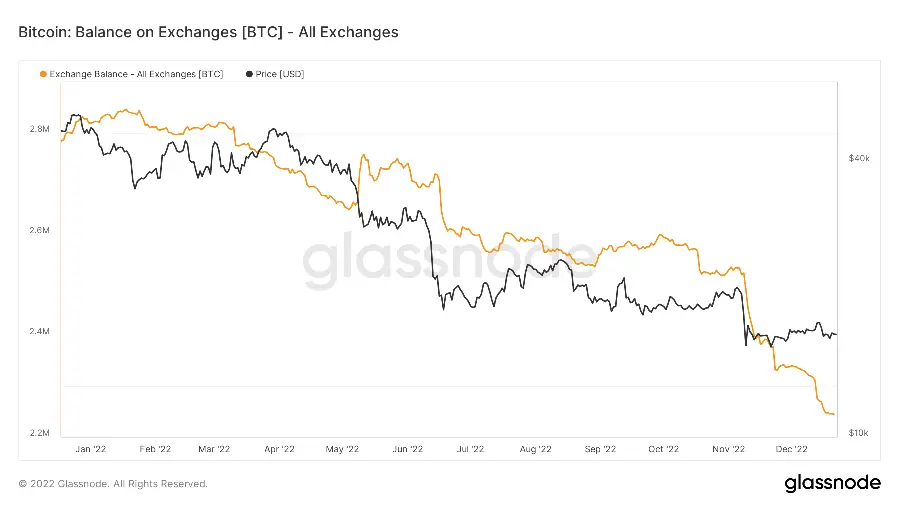The image size is (900, 506).
Task: Click the black Price legend dot
Action: (248, 74)
